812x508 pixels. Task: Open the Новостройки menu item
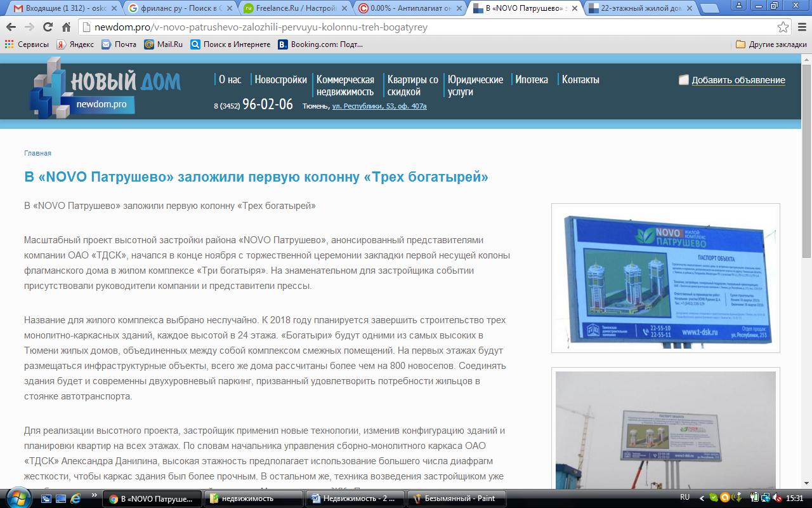click(x=280, y=79)
